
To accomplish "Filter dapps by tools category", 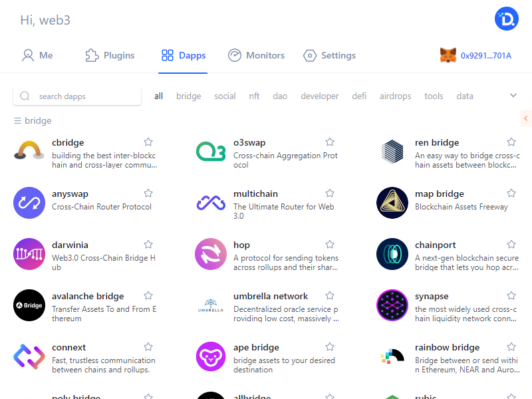I will [434, 96].
